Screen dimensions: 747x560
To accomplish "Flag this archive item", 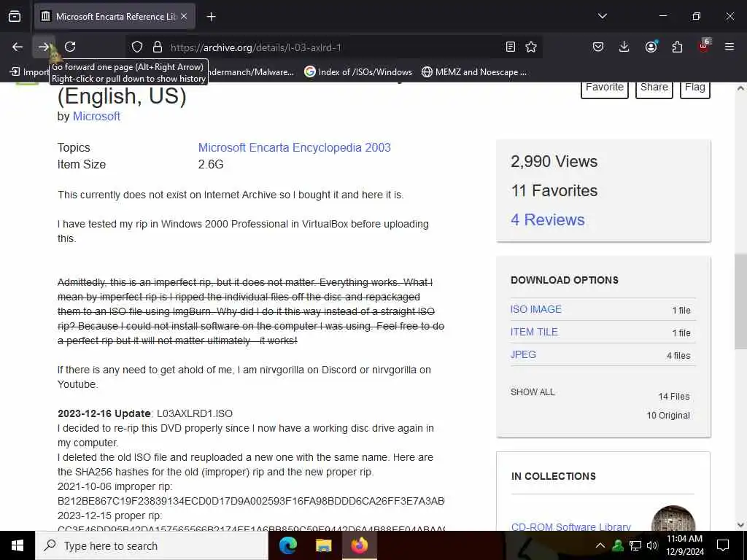I will [x=694, y=87].
